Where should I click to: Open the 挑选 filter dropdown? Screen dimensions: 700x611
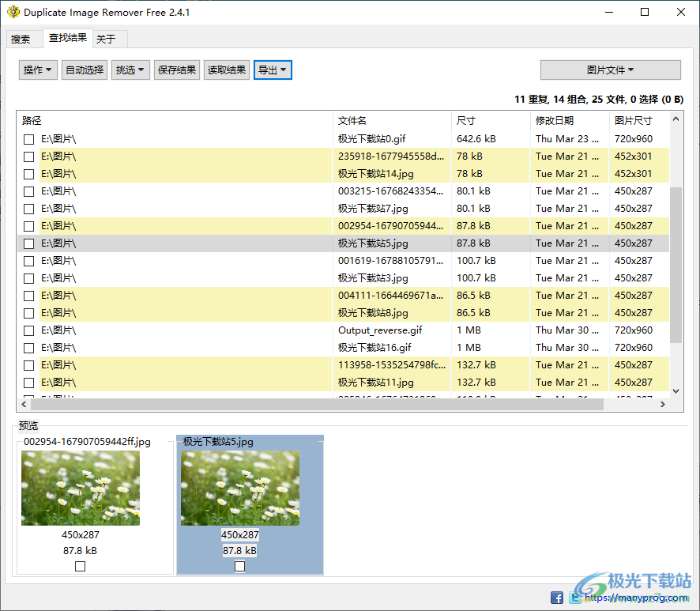(x=130, y=70)
